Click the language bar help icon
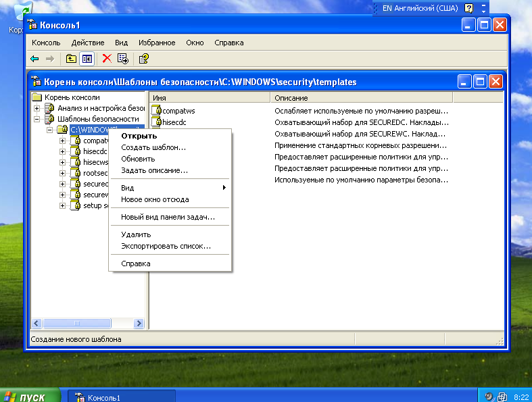The width and height of the screenshot is (532, 402). coord(469,8)
